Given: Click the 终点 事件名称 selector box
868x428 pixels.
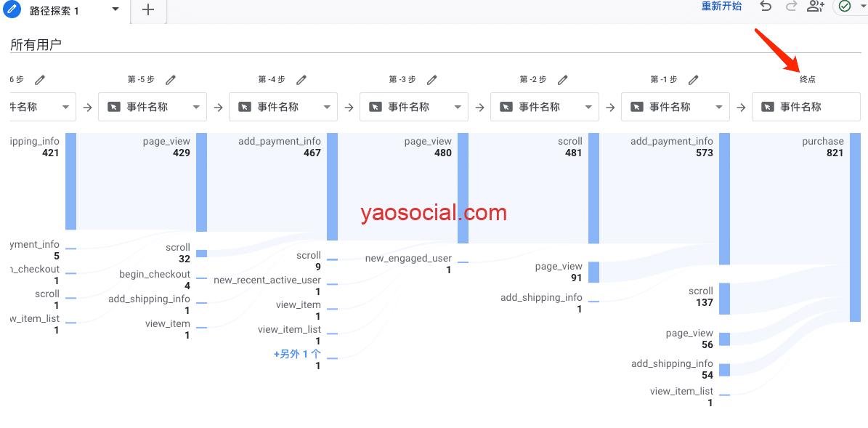Looking at the screenshot, I should tap(806, 107).
